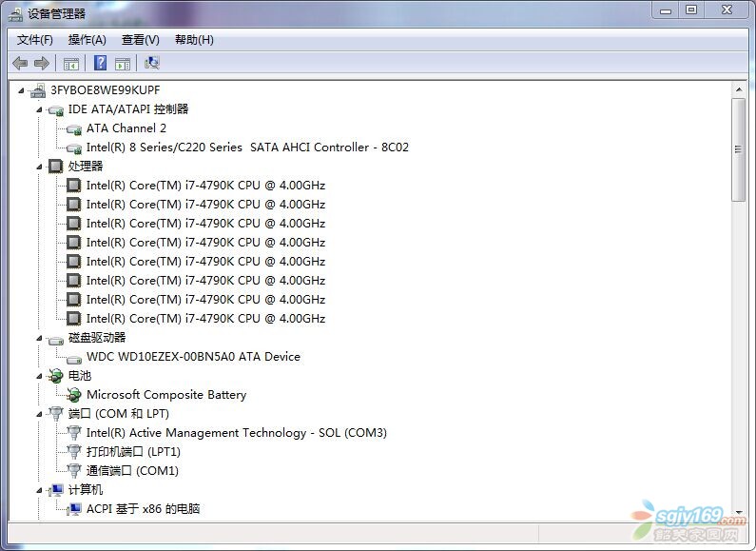The width and height of the screenshot is (756, 551).
Task: Collapse the 磁盘驱动器 branch
Action: coord(39,338)
